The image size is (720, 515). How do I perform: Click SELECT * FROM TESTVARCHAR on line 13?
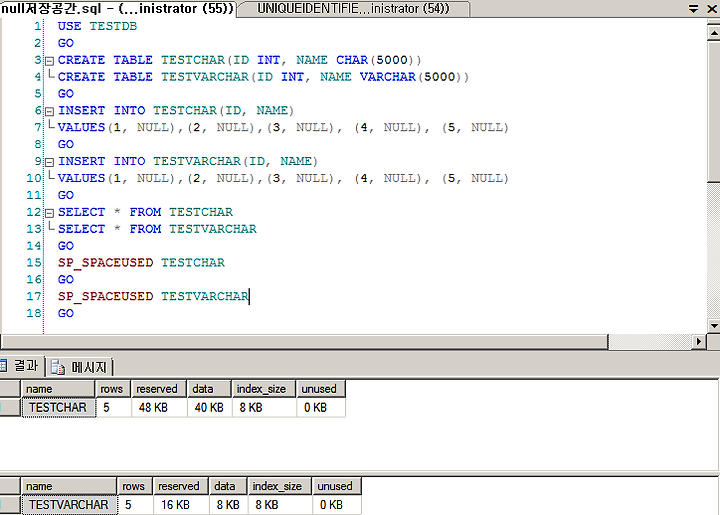tap(157, 229)
